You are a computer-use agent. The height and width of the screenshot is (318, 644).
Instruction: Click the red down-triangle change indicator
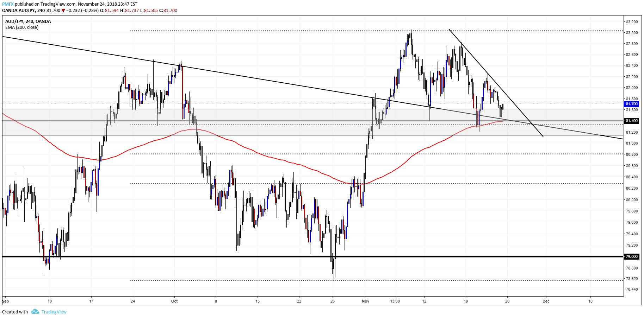[x=63, y=11]
